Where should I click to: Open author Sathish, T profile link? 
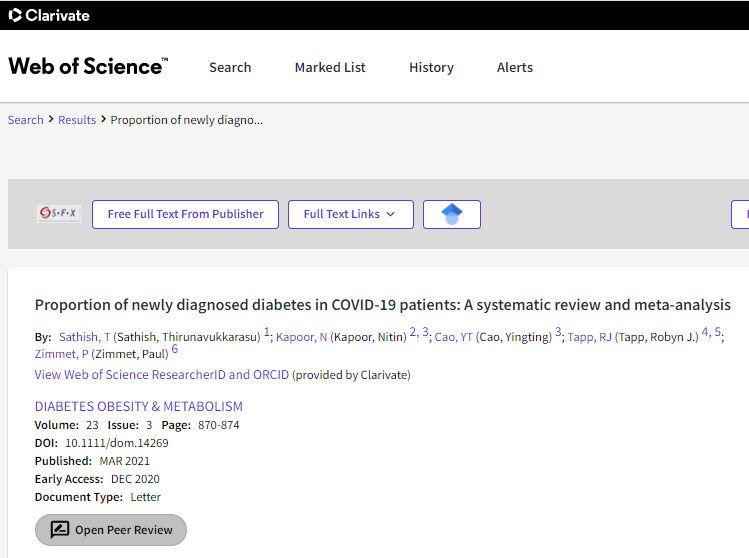[84, 337]
